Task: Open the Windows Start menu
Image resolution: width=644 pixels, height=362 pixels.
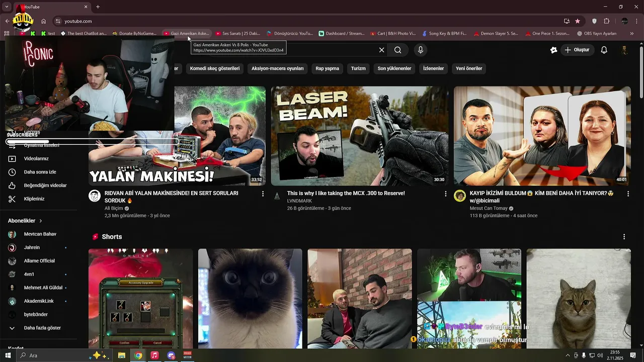Action: click(8, 355)
